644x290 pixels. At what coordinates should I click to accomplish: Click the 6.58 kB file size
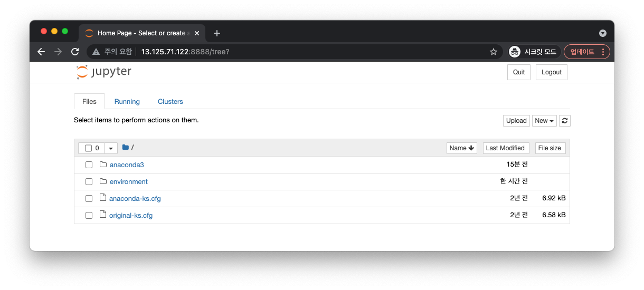point(554,215)
